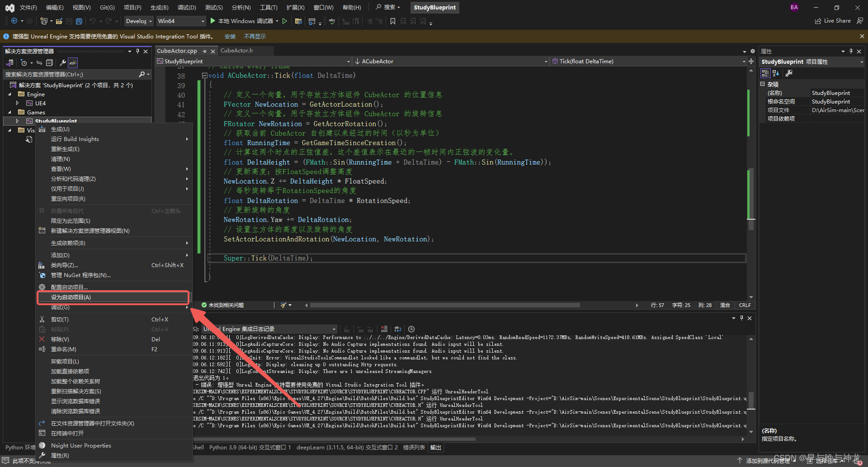Click the Solution Explorer search input field
The image size is (868, 467).
coord(70,74)
